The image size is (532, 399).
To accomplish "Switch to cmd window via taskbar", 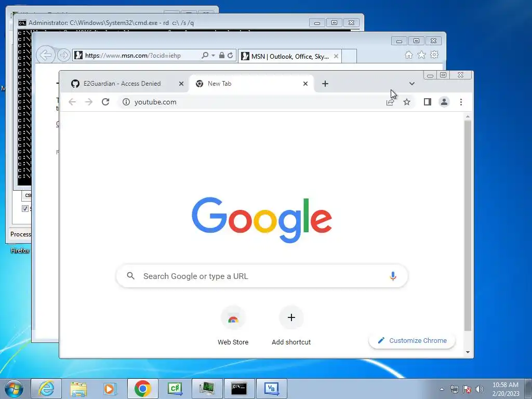I will (239, 389).
